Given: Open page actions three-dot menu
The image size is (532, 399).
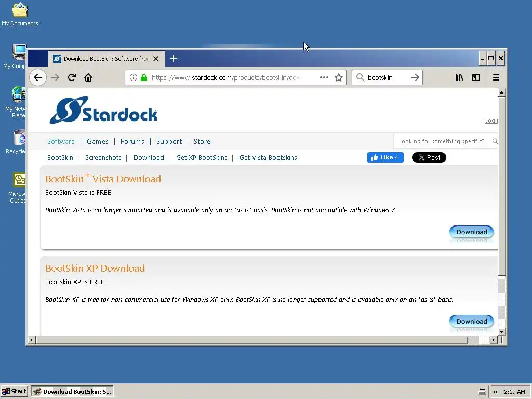Looking at the screenshot, I should click(x=324, y=77).
